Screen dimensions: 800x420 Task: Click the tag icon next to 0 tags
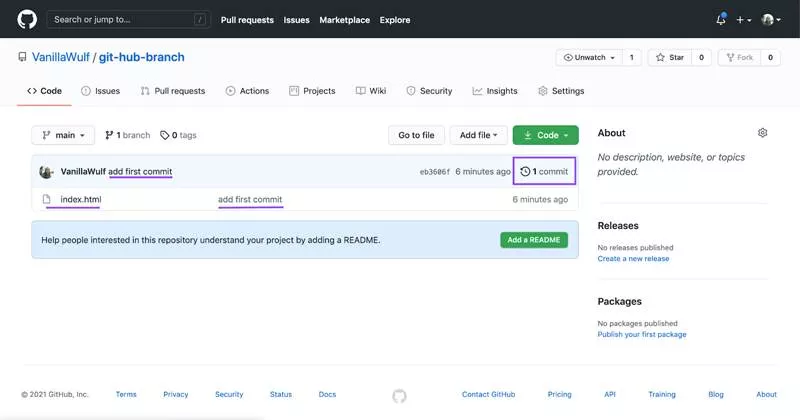pos(164,135)
